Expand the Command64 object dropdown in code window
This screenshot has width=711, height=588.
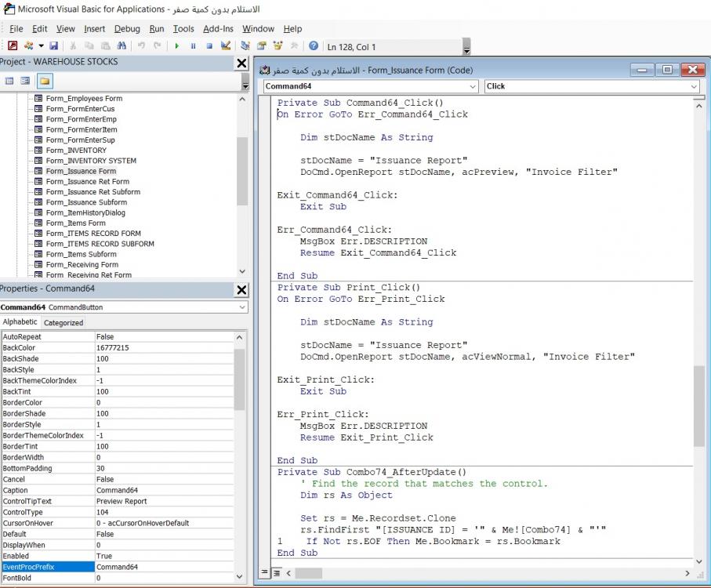tap(473, 86)
